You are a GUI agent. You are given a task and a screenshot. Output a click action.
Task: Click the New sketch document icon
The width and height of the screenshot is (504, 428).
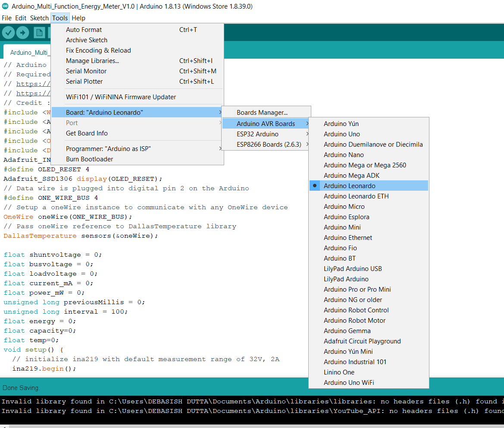click(39, 33)
